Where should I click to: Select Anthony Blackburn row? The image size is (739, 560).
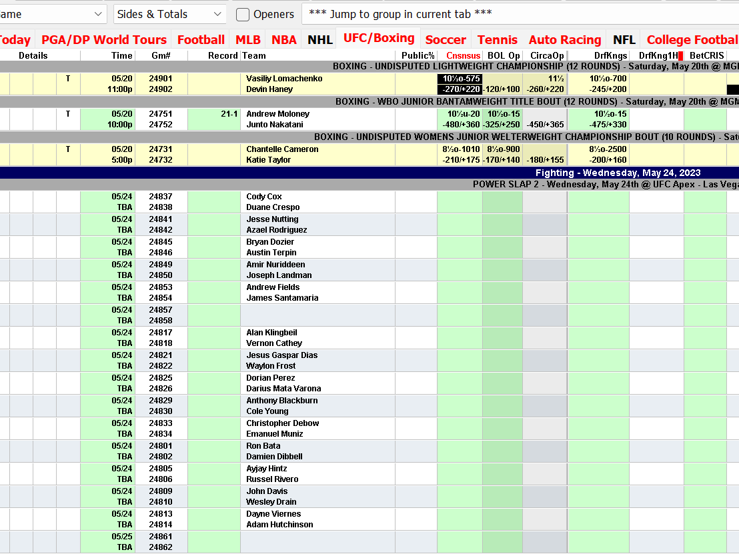(x=281, y=401)
